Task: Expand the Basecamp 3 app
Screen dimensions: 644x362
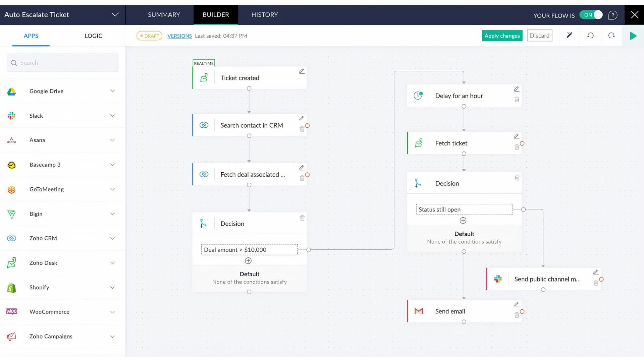Action: (112, 165)
